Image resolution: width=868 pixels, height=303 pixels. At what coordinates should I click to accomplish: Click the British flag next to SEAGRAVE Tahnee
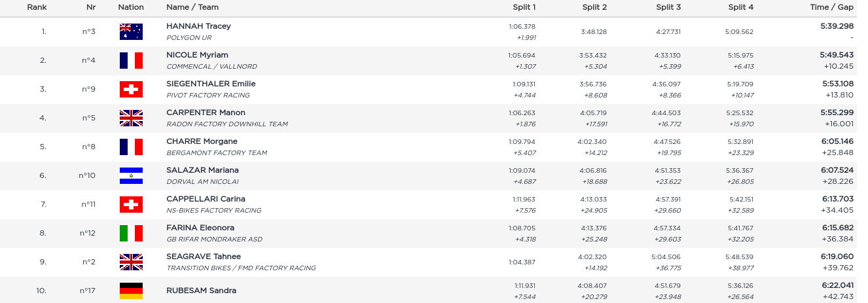tap(131, 262)
